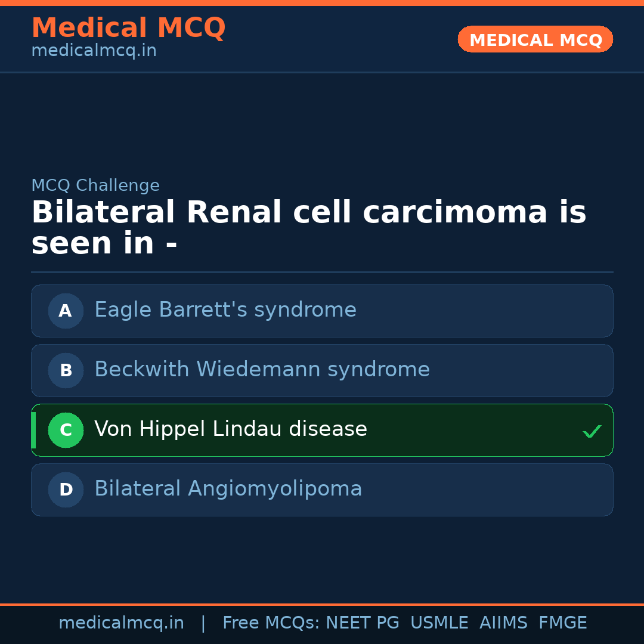The width and height of the screenshot is (644, 644).
Task: Click the AIIMS footer text
Action: click(x=503, y=623)
